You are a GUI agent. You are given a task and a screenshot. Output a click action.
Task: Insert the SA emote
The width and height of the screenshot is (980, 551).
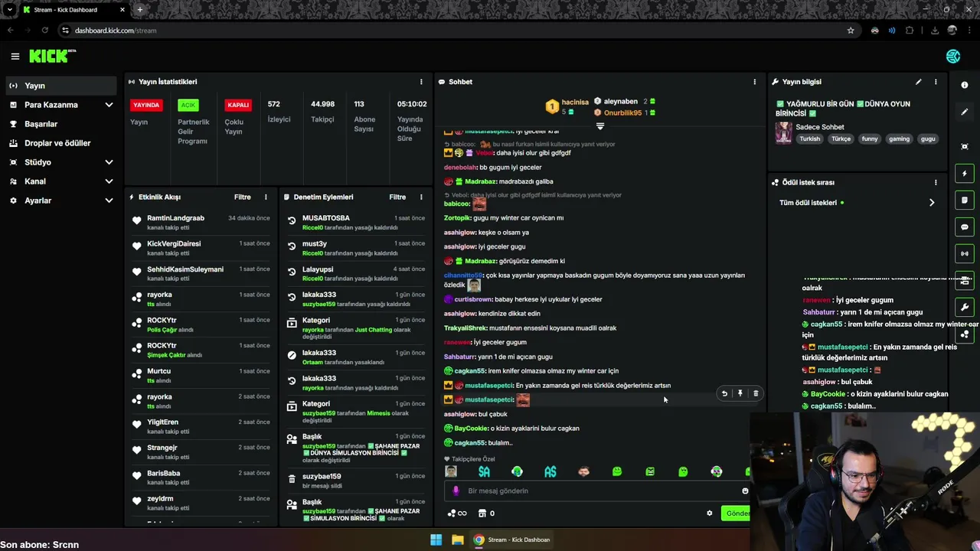[x=484, y=472]
